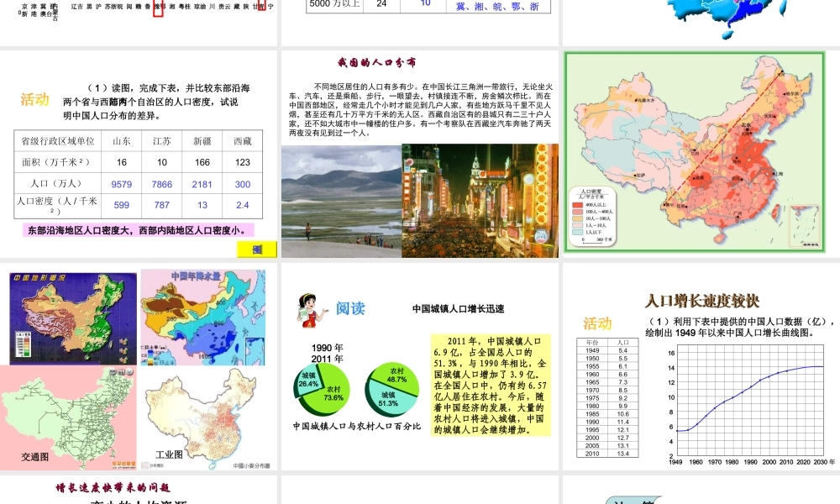Click the instruction text starting （1）读图，完成下表
The image size is (840, 504).
coord(156,102)
